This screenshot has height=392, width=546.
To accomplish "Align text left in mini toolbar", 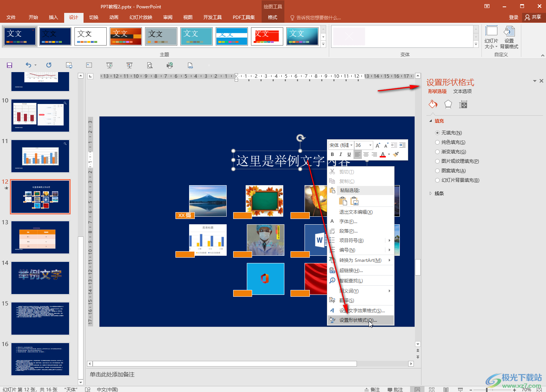I will click(357, 154).
